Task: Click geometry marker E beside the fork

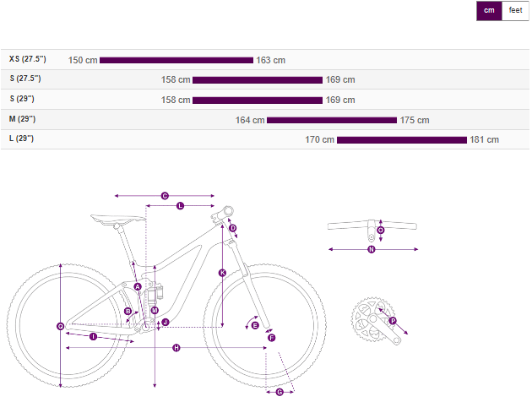Action: [255, 324]
